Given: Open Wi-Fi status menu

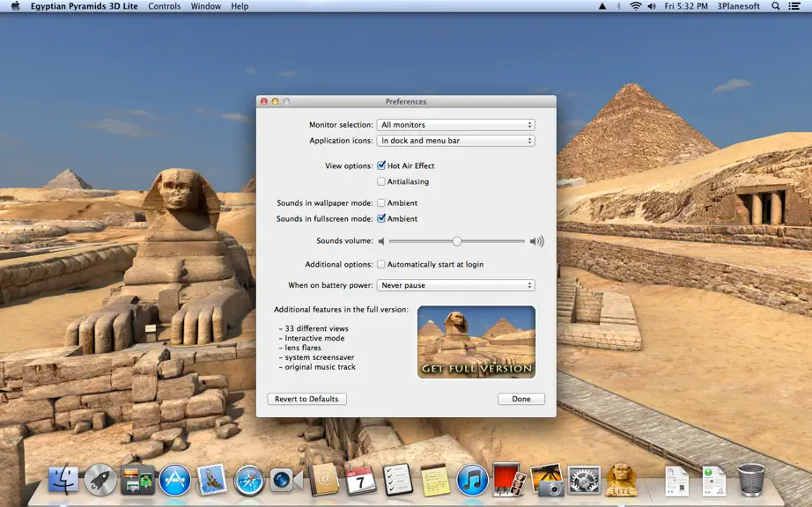Looking at the screenshot, I should [636, 6].
